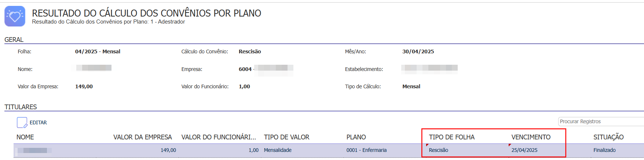The image size is (644, 160).
Task: Sort by the SITUAÇÃO column header
Action: click(x=608, y=137)
